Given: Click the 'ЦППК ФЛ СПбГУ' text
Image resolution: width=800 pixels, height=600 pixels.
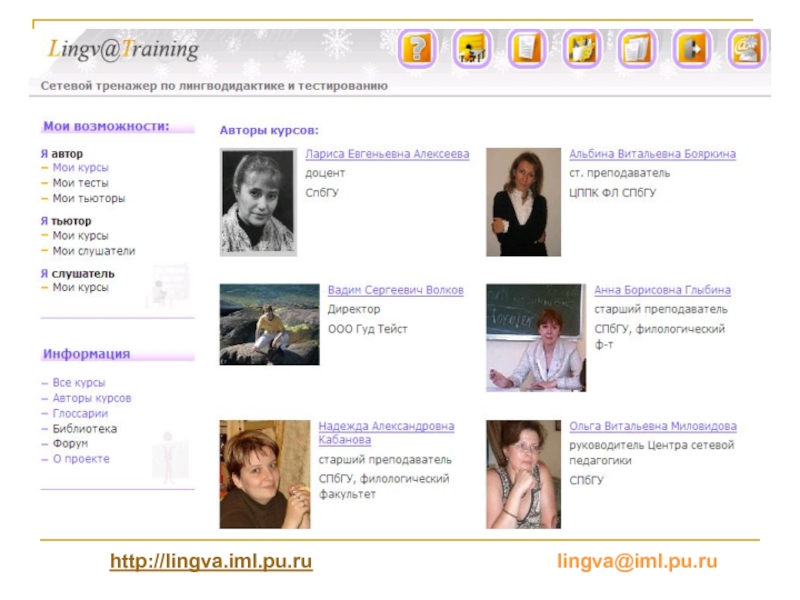Looking at the screenshot, I should (613, 192).
